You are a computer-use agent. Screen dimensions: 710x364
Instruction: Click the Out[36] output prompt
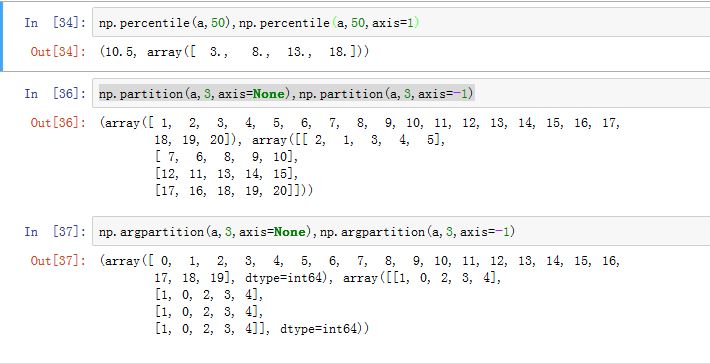coord(58,123)
